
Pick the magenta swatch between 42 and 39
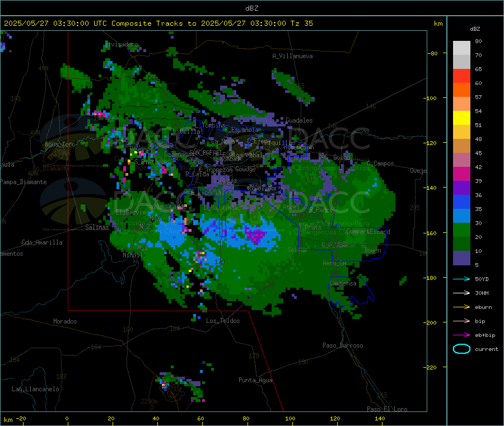tap(461, 174)
